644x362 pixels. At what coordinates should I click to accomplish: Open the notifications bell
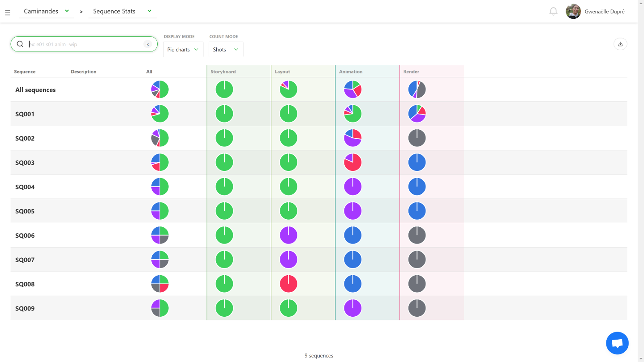(554, 12)
